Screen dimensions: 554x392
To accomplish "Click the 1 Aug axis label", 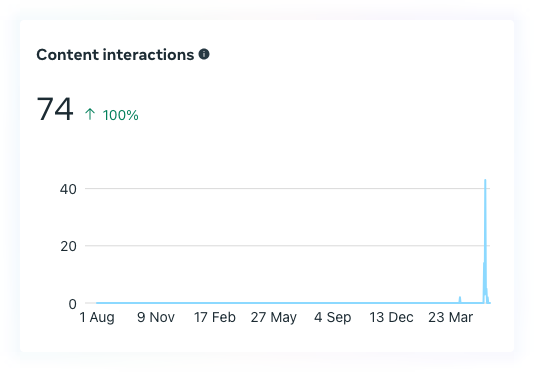I will point(97,317).
